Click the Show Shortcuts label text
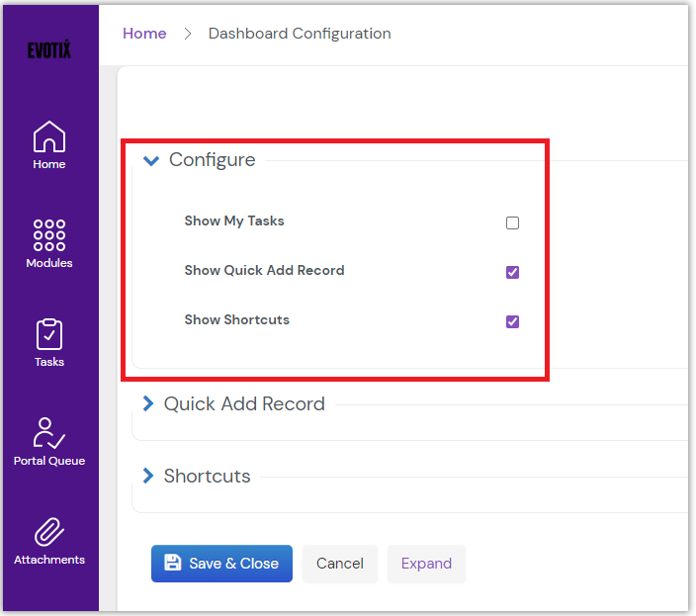The height and width of the screenshot is (616, 696). click(236, 319)
